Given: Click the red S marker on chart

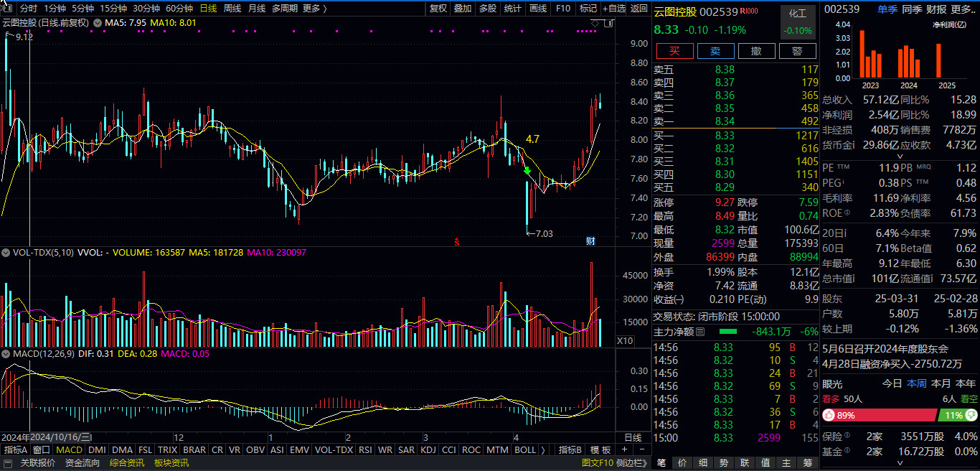Looking at the screenshot, I should (456, 241).
